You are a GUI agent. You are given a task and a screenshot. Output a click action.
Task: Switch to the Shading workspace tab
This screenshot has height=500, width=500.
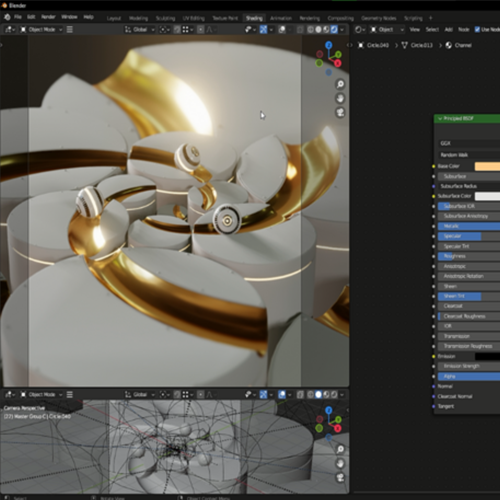pos(254,18)
